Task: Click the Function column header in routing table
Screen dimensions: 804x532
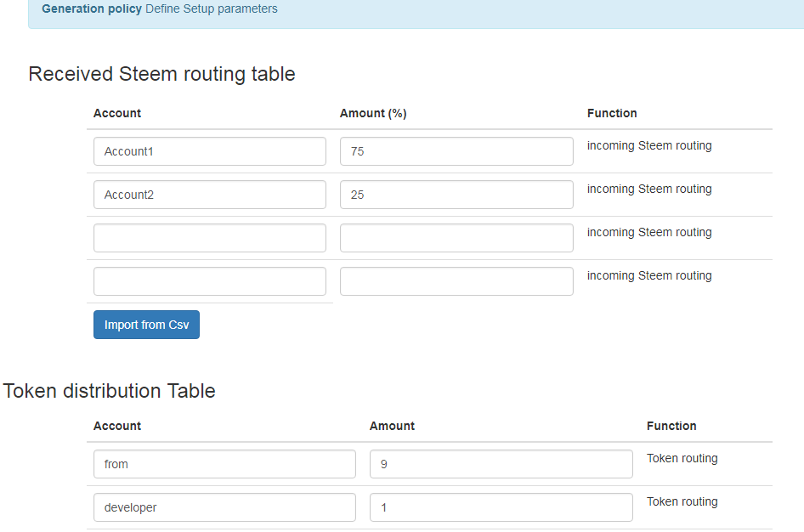Action: [612, 113]
